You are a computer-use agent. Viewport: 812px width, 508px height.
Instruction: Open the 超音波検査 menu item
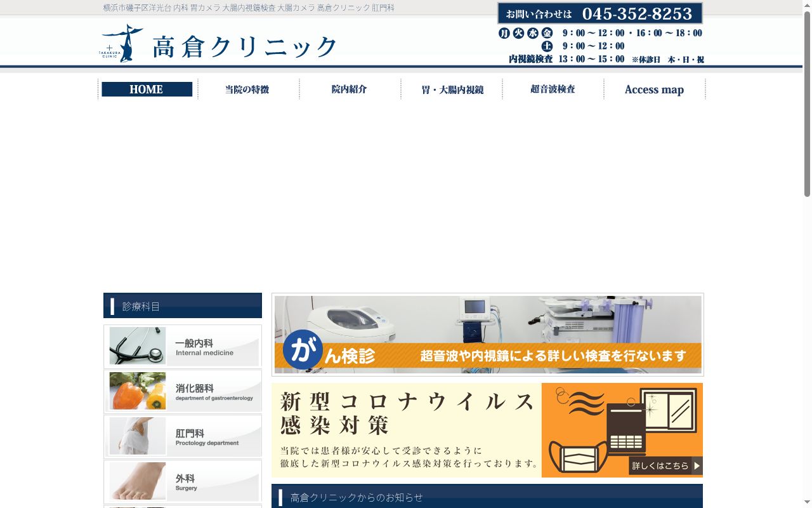(553, 90)
